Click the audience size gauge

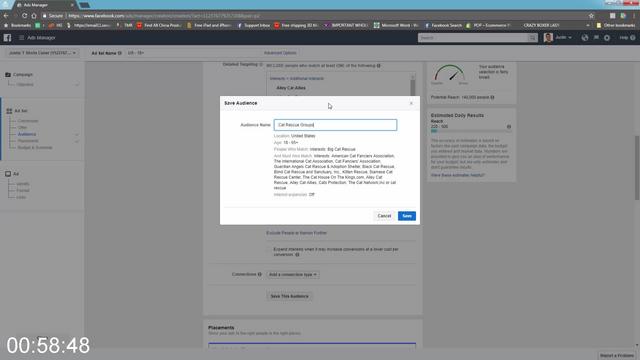pos(449,73)
